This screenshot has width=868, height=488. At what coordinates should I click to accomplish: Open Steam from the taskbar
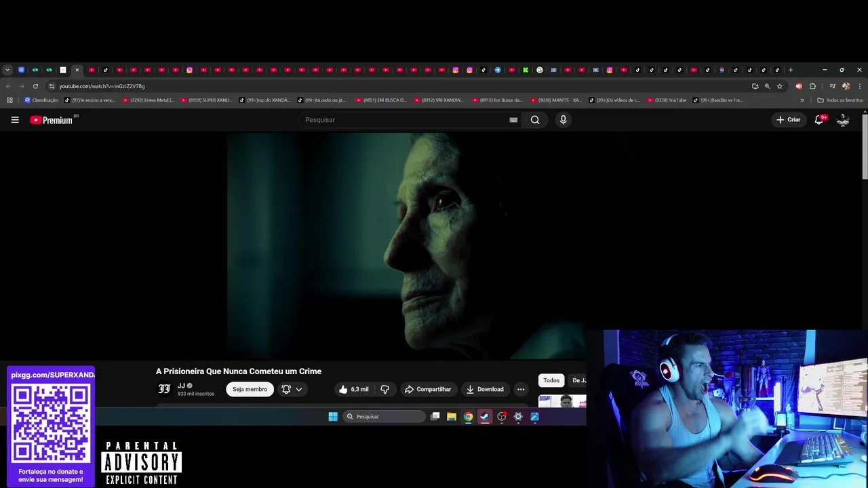[485, 417]
